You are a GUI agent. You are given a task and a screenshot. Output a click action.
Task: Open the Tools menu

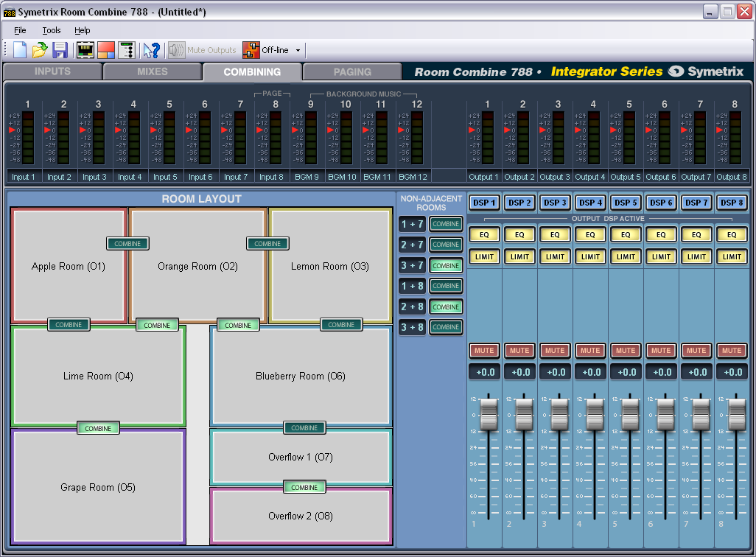[x=52, y=30]
